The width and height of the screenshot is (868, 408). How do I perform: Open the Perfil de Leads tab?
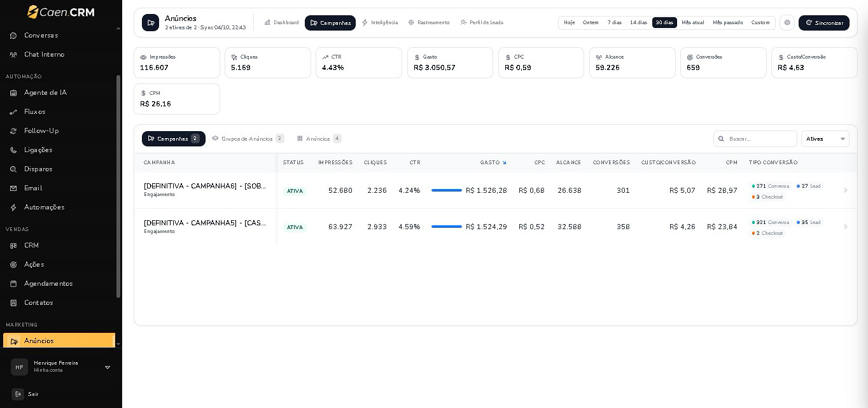pyautogui.click(x=482, y=23)
